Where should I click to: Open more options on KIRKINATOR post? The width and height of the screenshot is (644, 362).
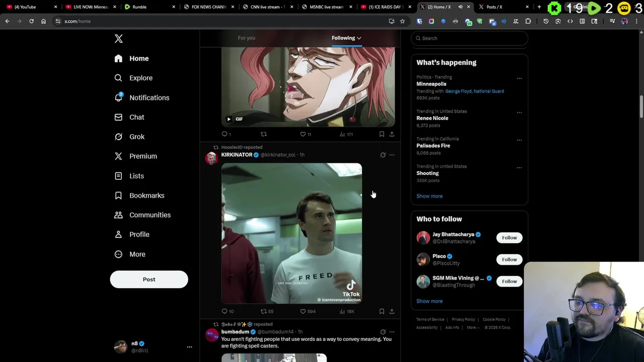pyautogui.click(x=392, y=155)
